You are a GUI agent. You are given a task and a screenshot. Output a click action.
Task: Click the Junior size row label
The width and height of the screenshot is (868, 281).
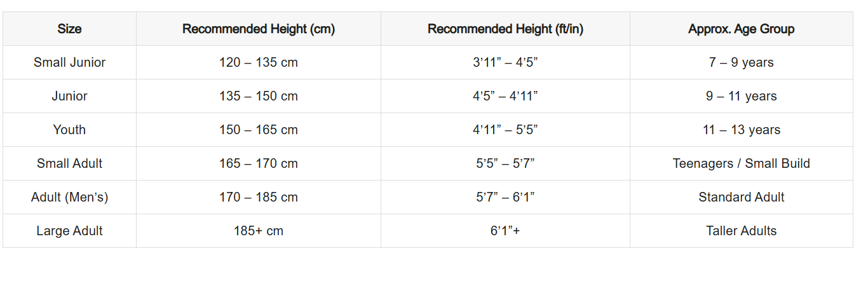[69, 96]
